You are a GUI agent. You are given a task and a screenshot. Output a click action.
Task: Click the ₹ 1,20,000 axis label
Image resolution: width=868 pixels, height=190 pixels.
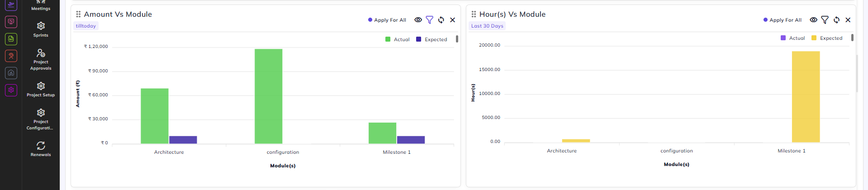[96, 47]
